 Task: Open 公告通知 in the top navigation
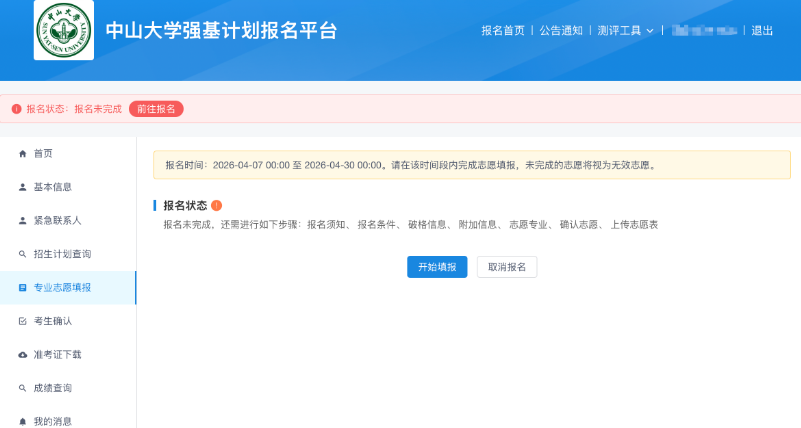coord(561,31)
